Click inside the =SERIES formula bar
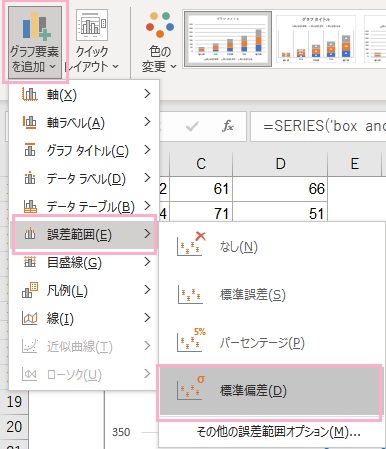 click(318, 127)
